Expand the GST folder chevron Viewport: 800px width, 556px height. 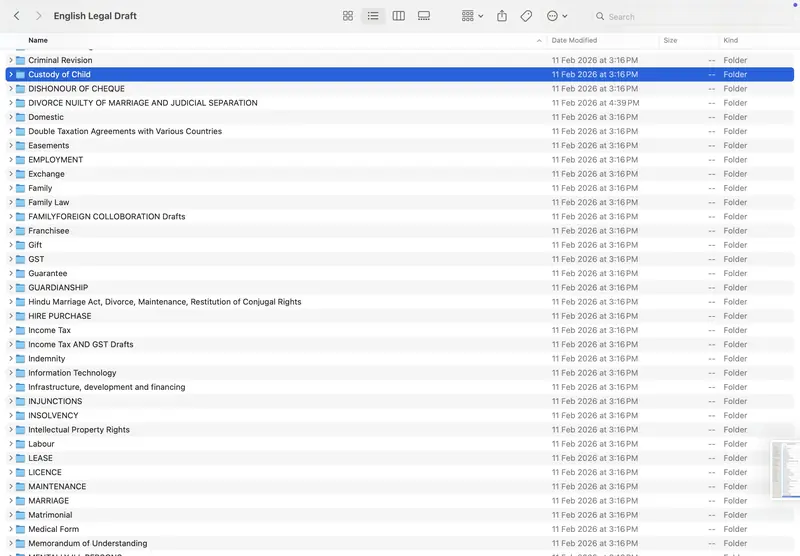pyautogui.click(x=11, y=259)
